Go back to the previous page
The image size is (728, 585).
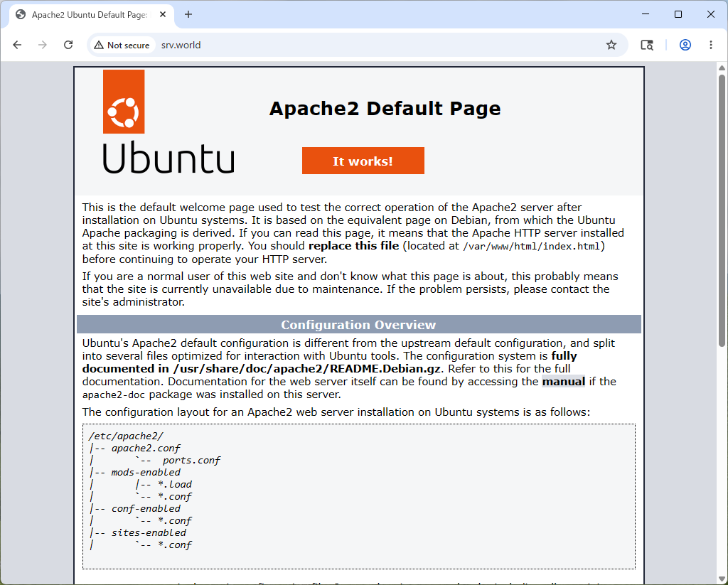pyautogui.click(x=17, y=45)
